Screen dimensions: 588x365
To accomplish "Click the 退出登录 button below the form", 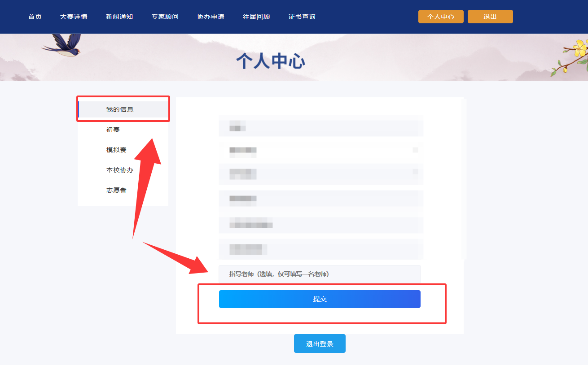I will point(320,344).
